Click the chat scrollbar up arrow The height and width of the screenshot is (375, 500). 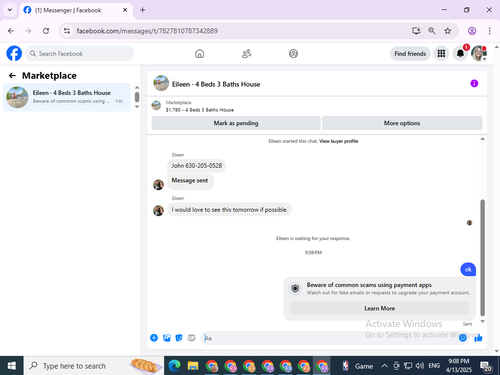click(482, 139)
